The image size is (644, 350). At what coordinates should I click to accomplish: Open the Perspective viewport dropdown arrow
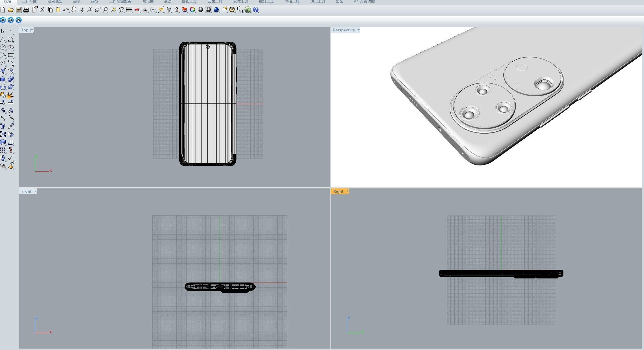click(x=358, y=30)
